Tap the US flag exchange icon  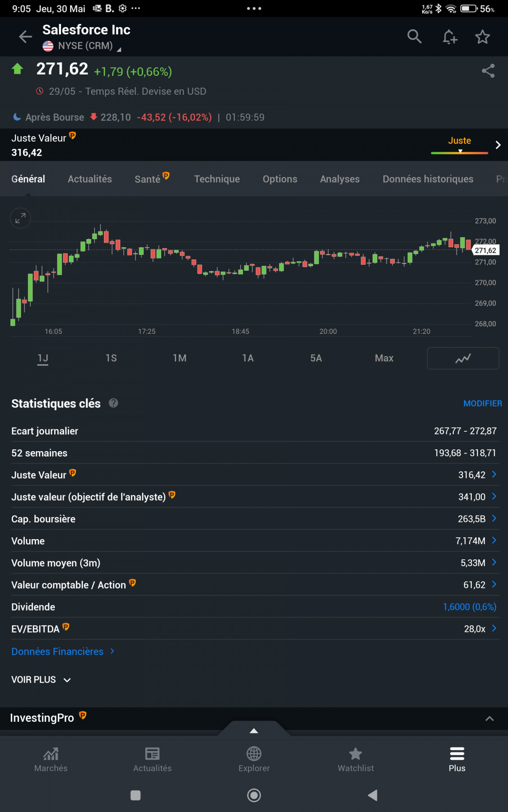coord(48,46)
